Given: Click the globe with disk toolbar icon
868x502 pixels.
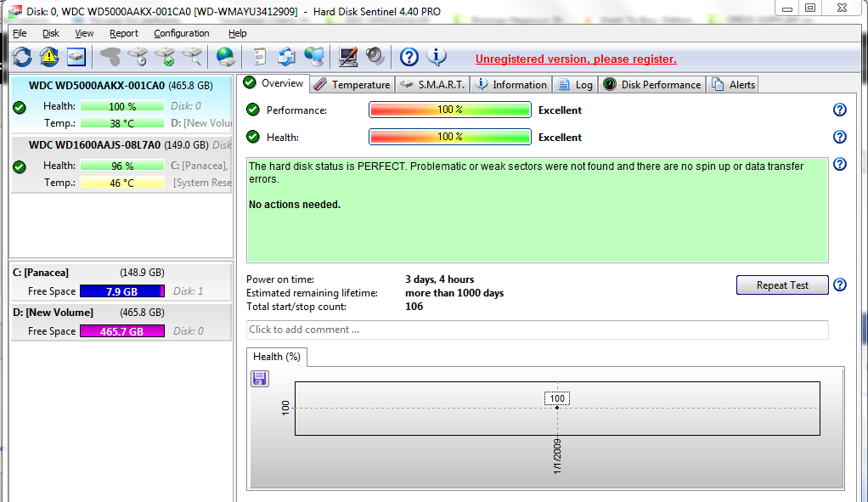Looking at the screenshot, I should point(225,57).
